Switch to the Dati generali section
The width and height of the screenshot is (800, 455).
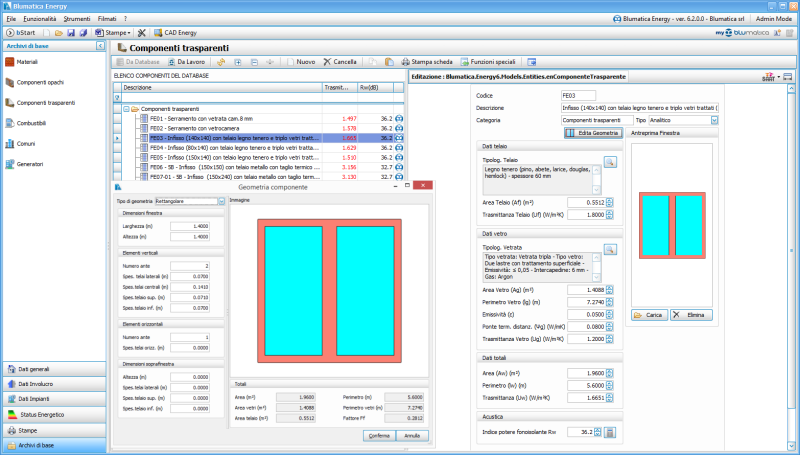(54, 369)
